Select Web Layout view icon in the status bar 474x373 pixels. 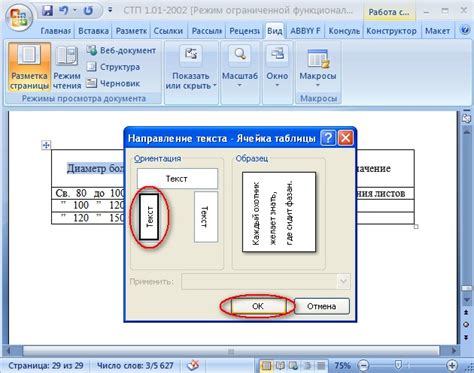293,366
